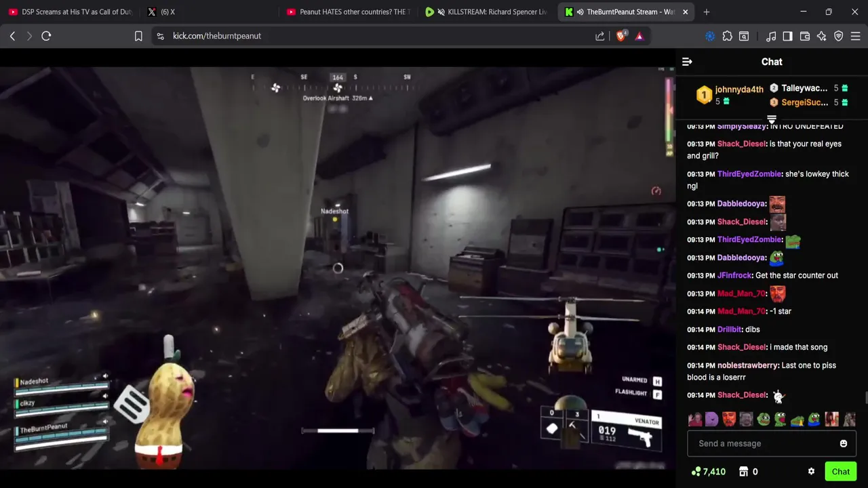Open the channel points shop icon
This screenshot has width=868, height=488.
coord(743,472)
